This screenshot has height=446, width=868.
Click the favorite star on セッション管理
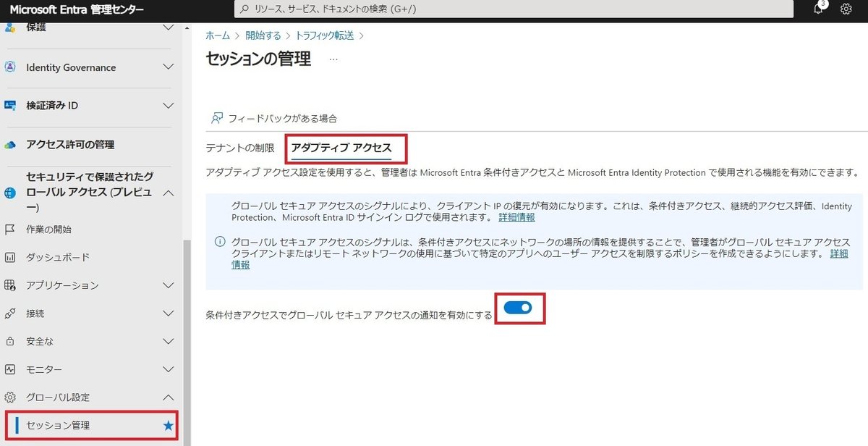[169, 426]
